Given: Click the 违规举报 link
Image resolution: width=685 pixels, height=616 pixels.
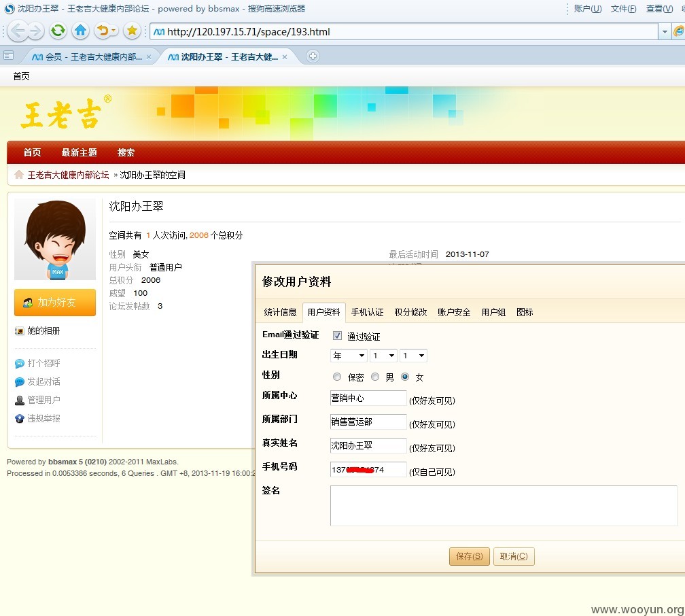Looking at the screenshot, I should 43,419.
